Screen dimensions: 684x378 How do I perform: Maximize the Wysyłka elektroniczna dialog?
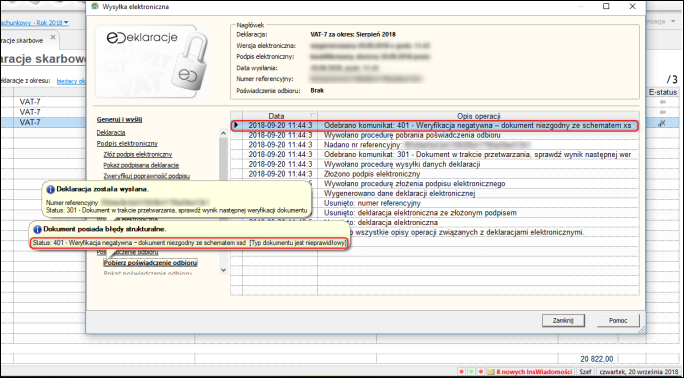(606, 7)
